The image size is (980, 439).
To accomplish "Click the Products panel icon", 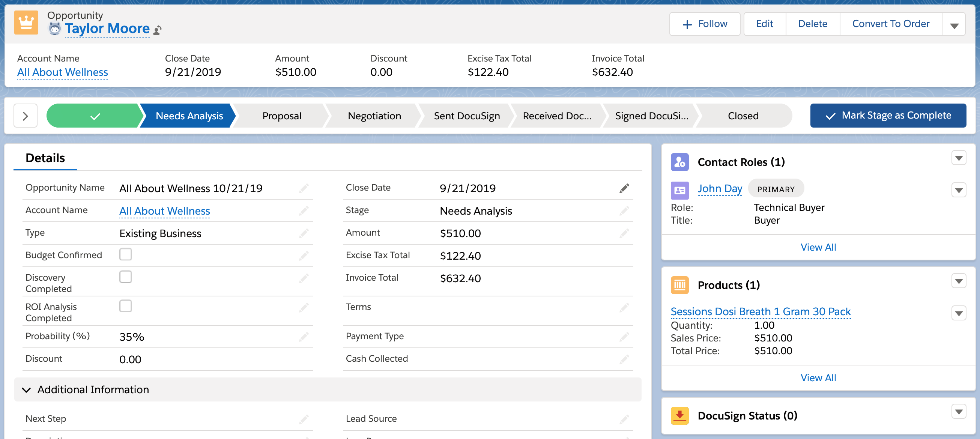I will [679, 285].
